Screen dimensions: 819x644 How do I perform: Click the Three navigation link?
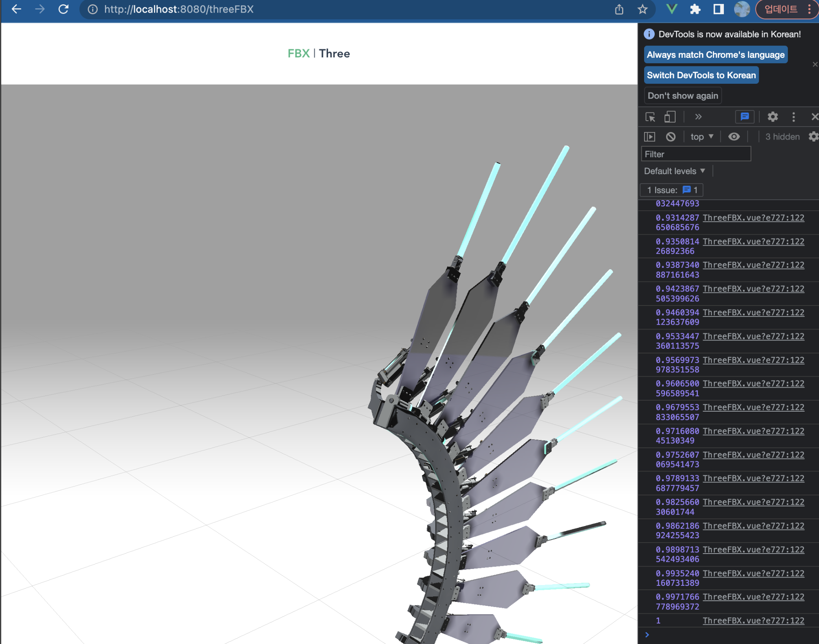tap(334, 53)
